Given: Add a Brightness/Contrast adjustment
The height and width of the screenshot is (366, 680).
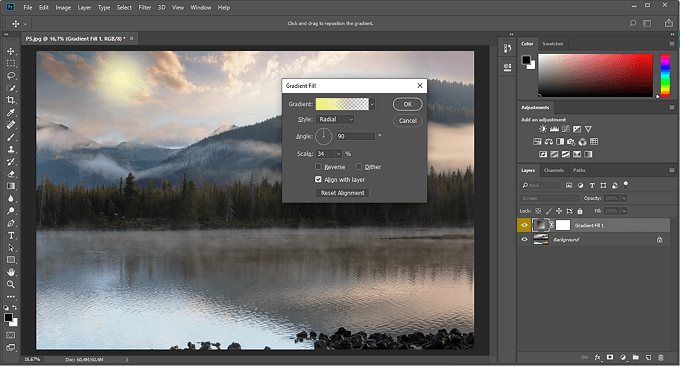Looking at the screenshot, I should pyautogui.click(x=543, y=129).
